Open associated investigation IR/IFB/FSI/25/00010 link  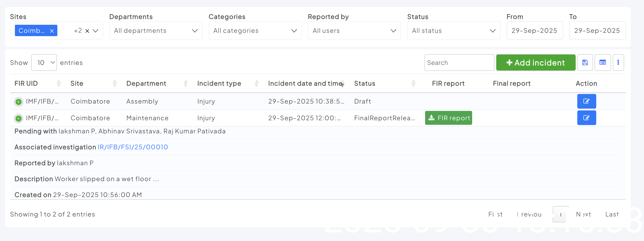pyautogui.click(x=133, y=147)
